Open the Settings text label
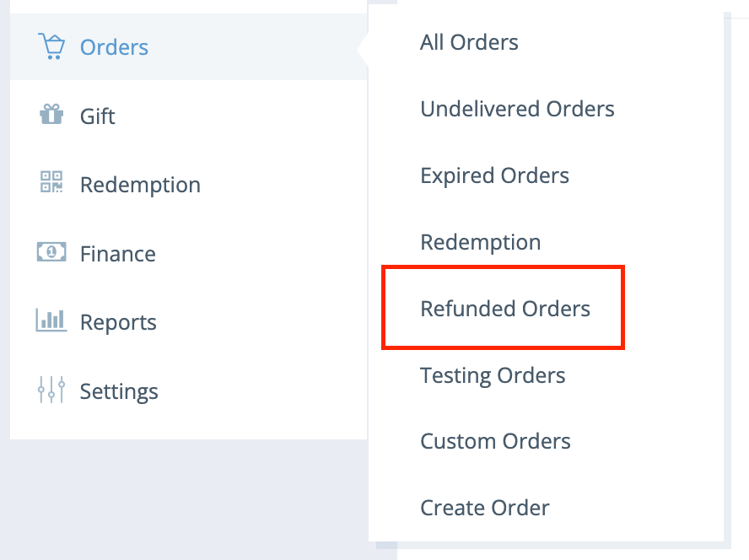The height and width of the screenshot is (560, 749). tap(119, 391)
